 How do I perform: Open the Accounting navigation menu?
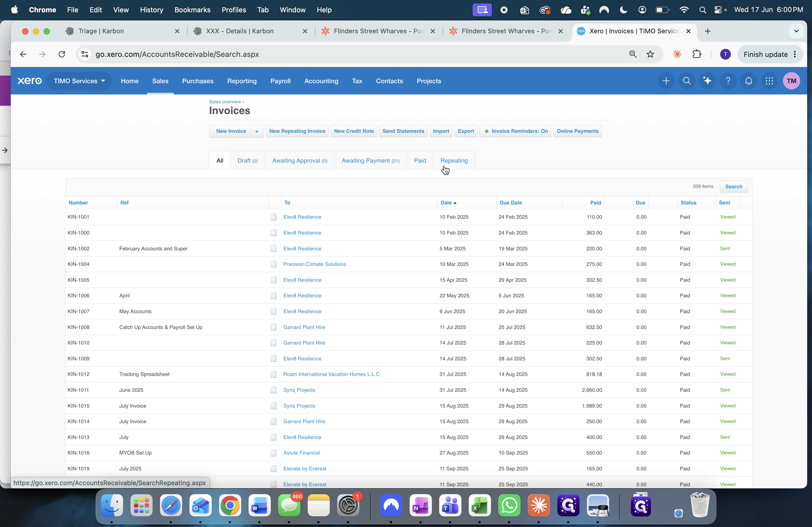point(321,81)
